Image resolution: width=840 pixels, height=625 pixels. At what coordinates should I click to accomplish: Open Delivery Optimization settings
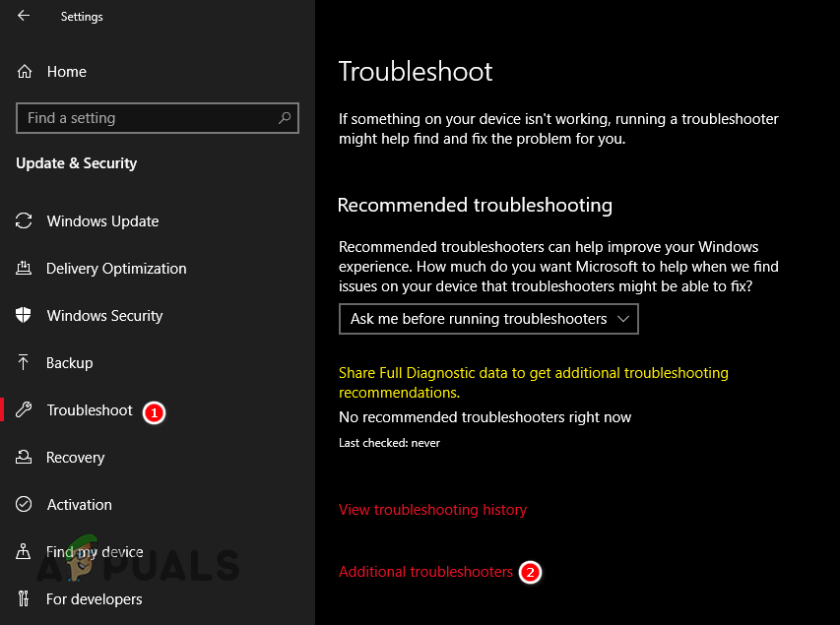coord(116,268)
